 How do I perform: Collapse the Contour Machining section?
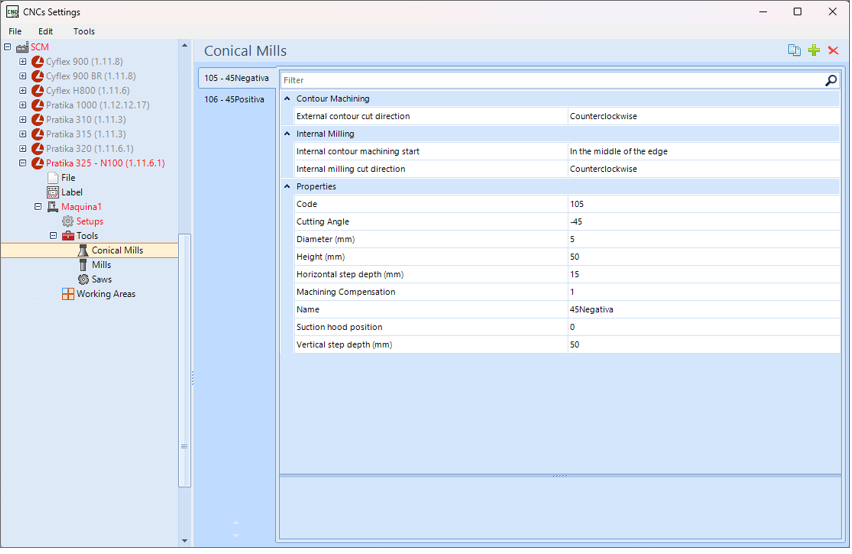click(287, 99)
